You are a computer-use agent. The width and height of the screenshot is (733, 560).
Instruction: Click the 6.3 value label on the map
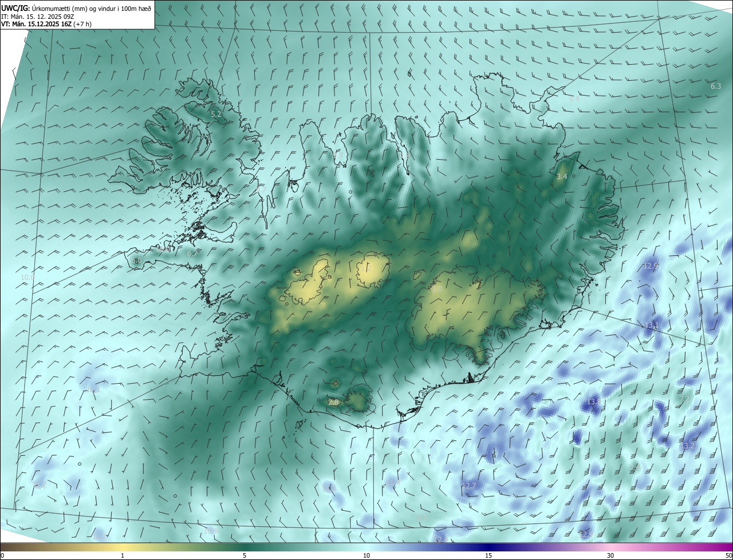click(716, 86)
